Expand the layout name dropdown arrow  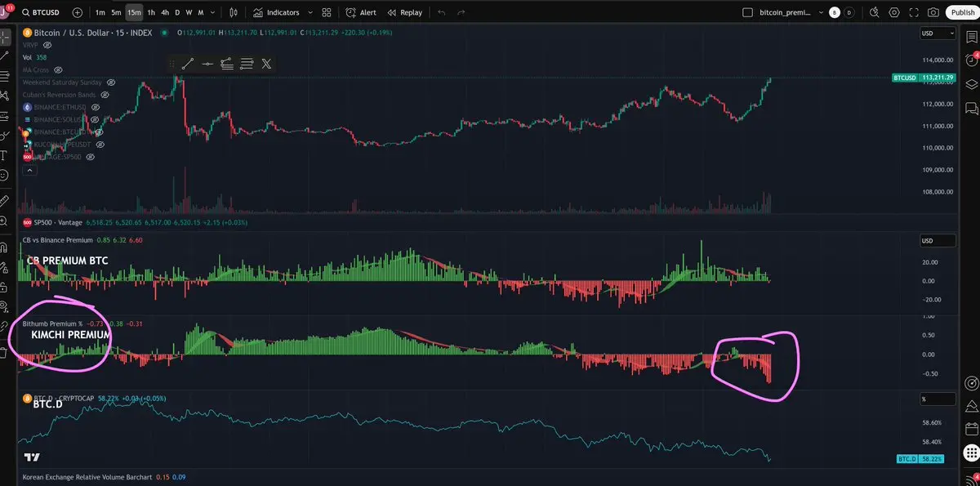click(819, 12)
